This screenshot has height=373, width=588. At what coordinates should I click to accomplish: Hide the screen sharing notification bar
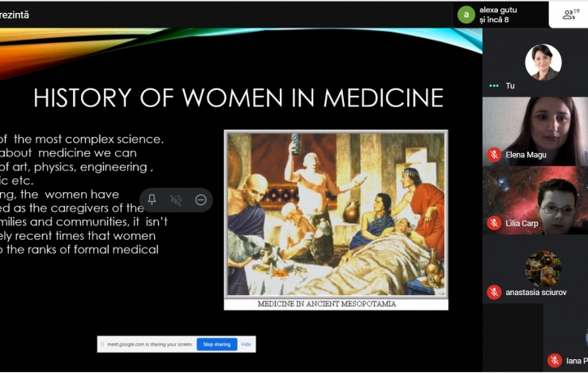click(246, 344)
